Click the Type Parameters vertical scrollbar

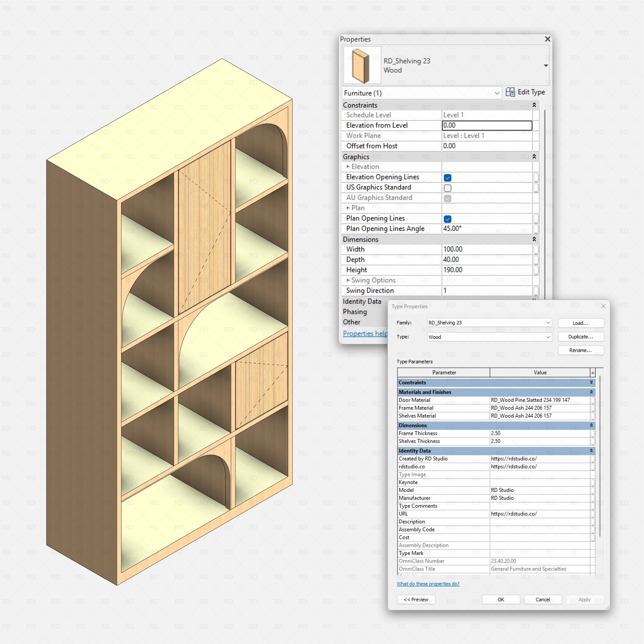coord(600,456)
